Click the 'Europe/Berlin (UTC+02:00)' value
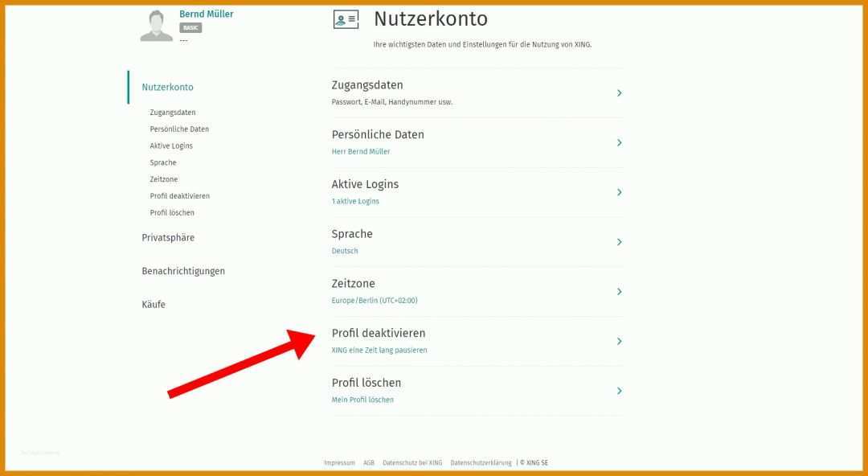 pyautogui.click(x=375, y=301)
